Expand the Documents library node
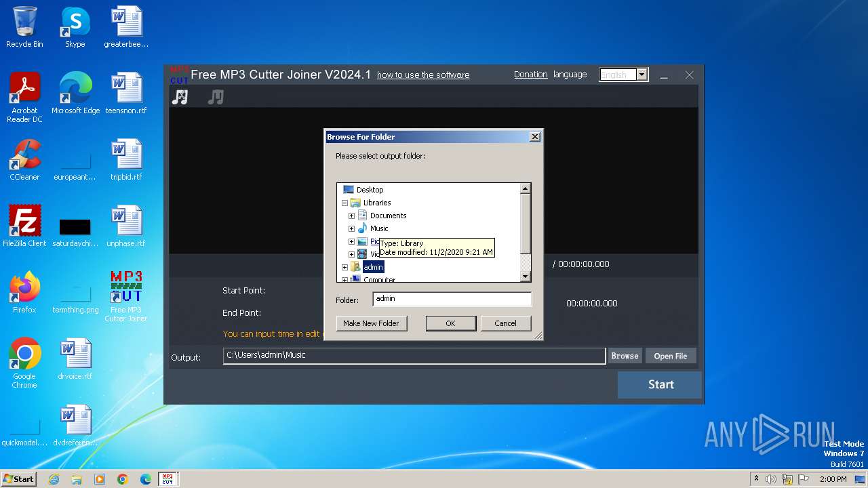The width and height of the screenshot is (868, 488). click(351, 216)
